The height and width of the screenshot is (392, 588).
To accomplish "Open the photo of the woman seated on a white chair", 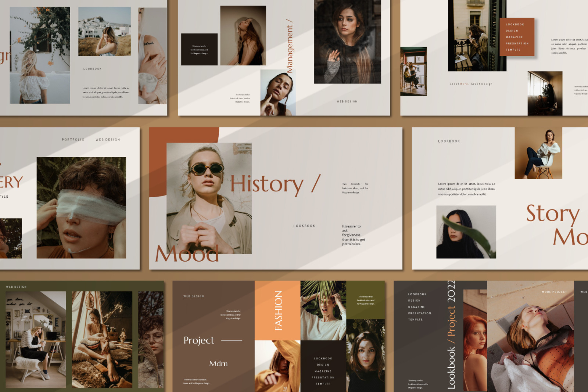I will point(538,153).
